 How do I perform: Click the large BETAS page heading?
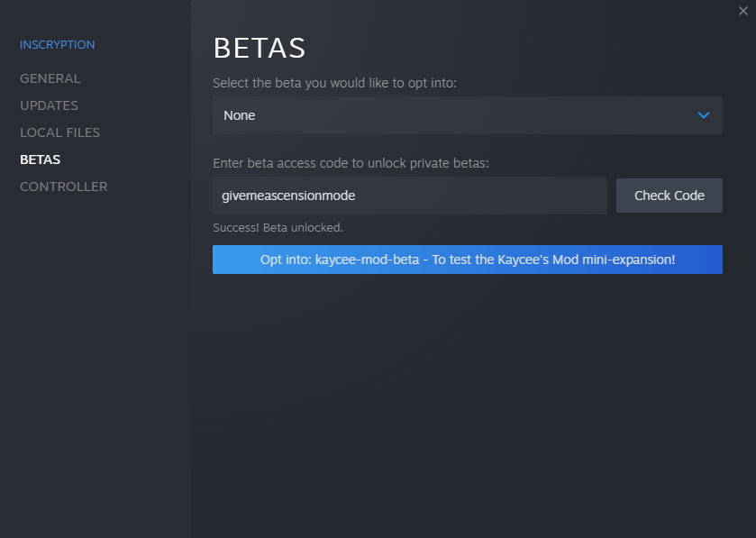[x=260, y=48]
